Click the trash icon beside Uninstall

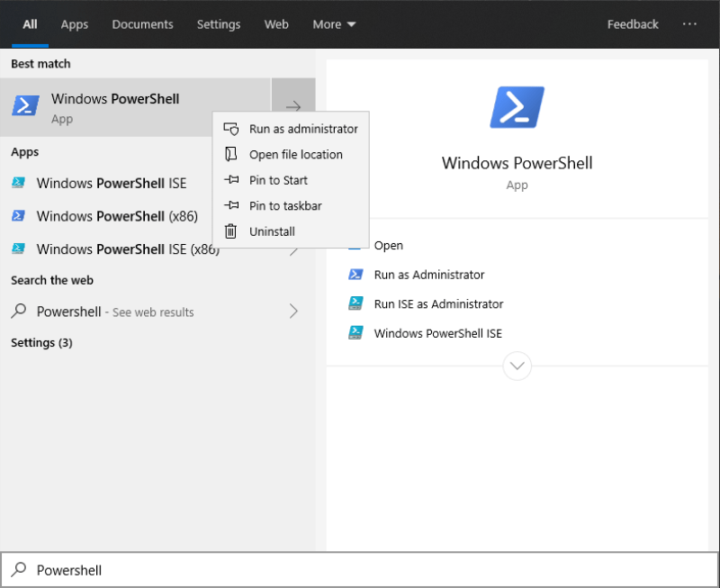click(x=230, y=231)
